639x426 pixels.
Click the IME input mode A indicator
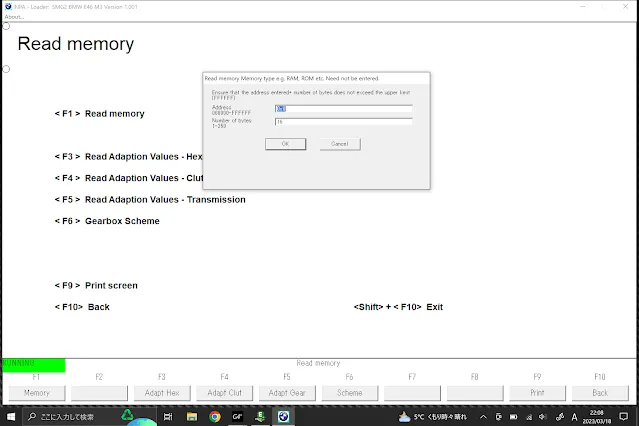574,417
